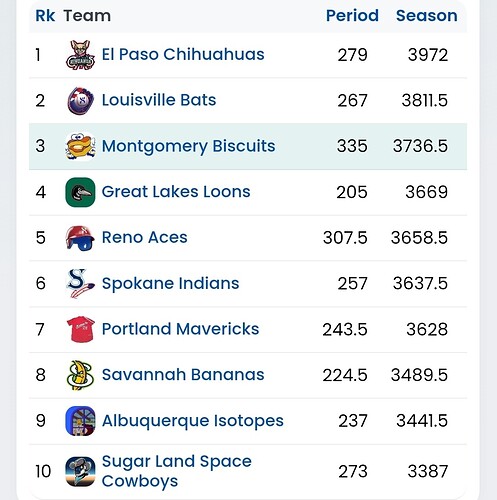Click the Louisville Bats baseball logo

(80, 101)
